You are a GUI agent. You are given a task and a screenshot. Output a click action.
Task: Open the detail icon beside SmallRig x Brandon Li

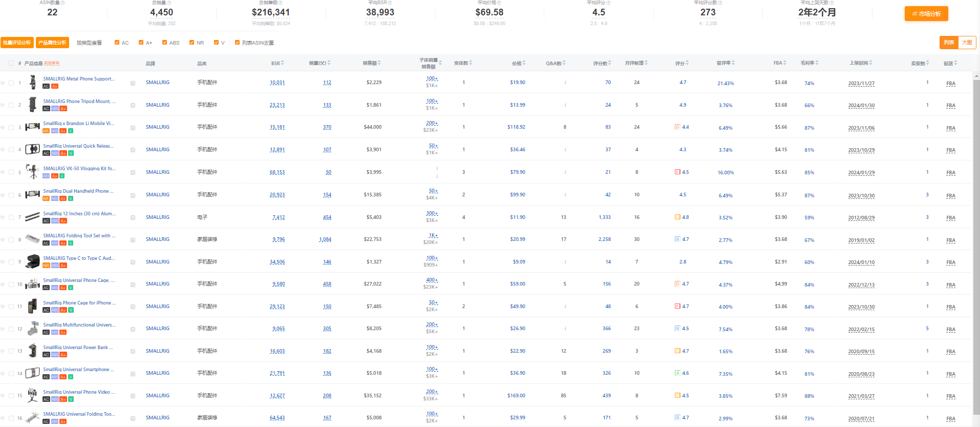(133, 128)
